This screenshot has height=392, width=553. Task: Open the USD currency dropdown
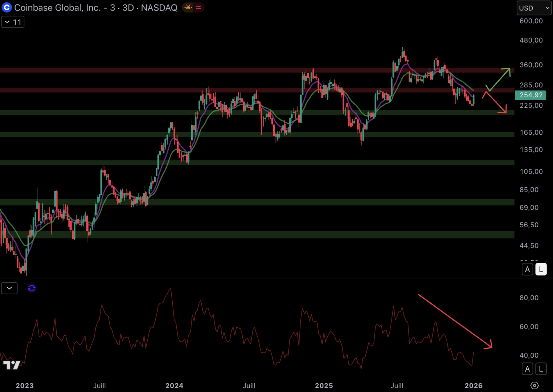pos(534,8)
